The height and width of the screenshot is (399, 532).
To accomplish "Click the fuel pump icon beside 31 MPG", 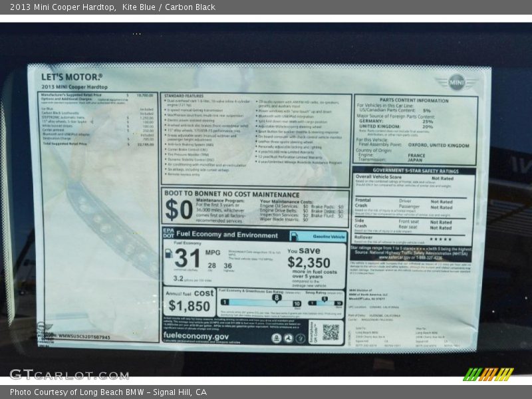I will click(169, 253).
